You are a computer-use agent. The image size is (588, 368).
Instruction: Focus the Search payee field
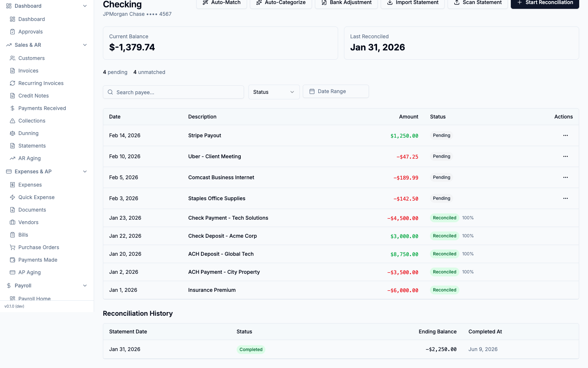(x=173, y=92)
